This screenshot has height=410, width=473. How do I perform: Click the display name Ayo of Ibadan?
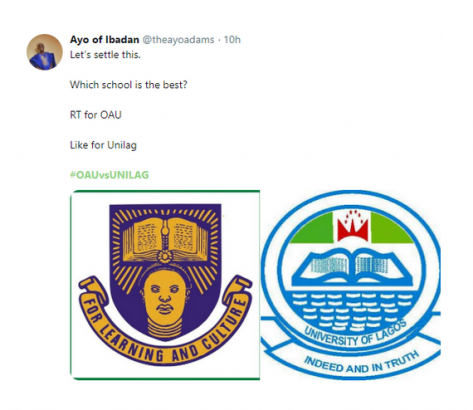(x=104, y=40)
